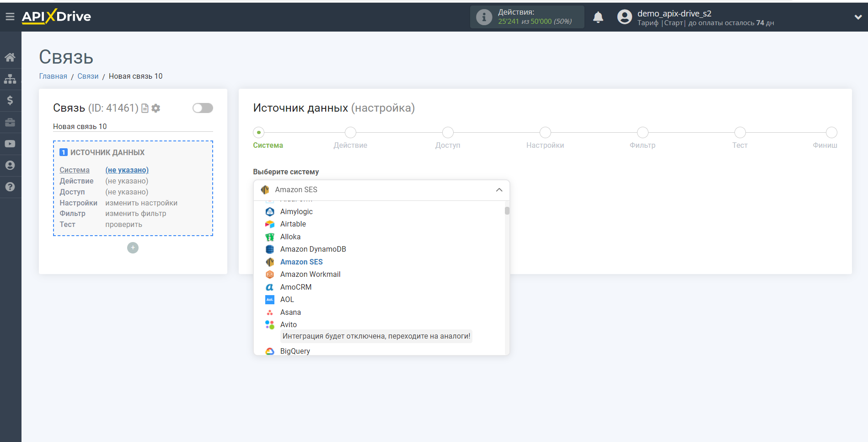The image size is (868, 442).
Task: Open the home icon in sidebar
Action: point(10,57)
